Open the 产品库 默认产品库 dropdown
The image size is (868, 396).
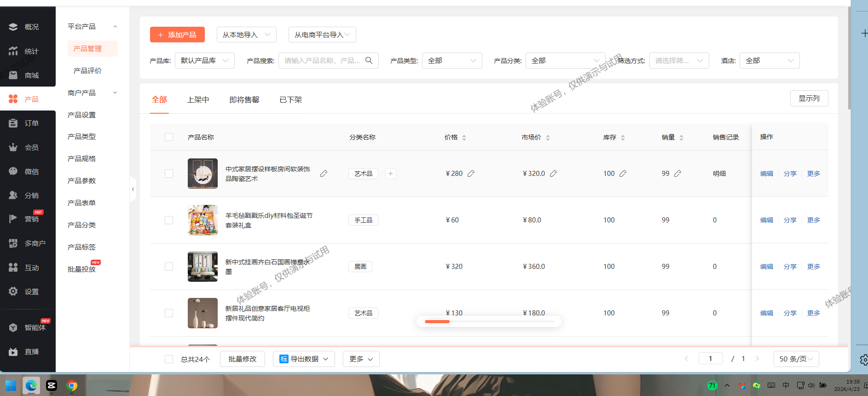tap(205, 60)
